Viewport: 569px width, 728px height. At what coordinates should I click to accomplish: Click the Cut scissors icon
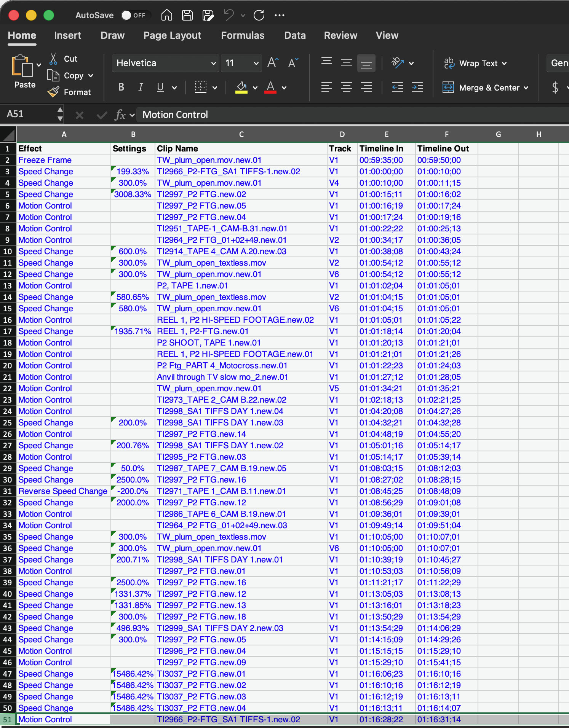tap(53, 59)
